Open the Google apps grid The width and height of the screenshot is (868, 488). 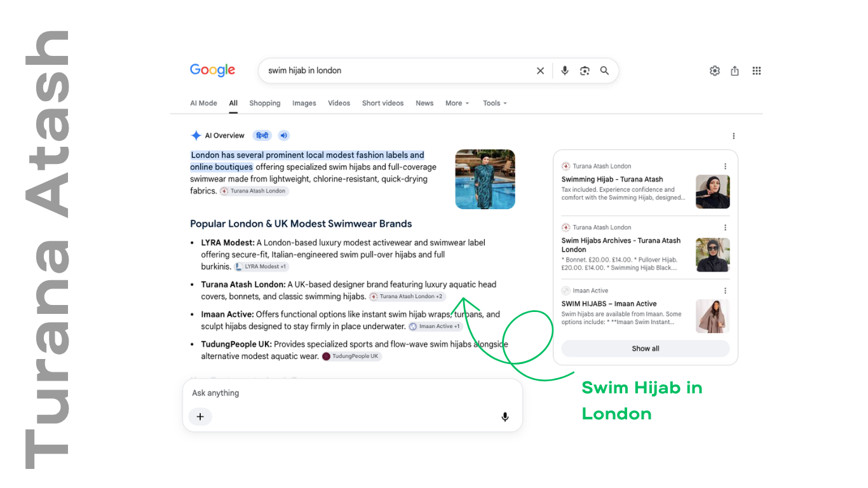(756, 71)
